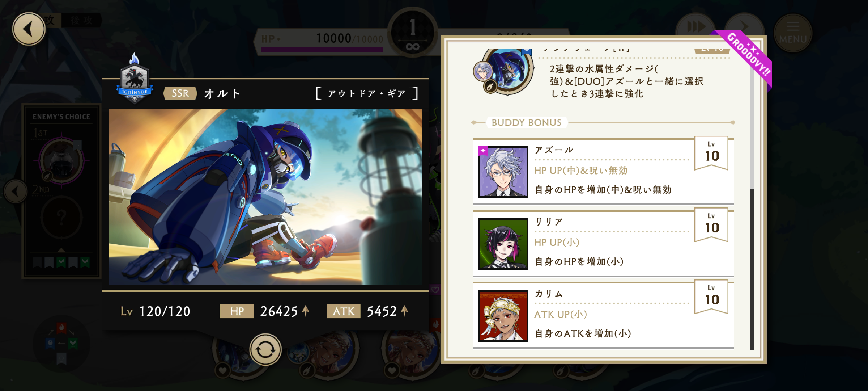Tap the enemy's 1st choice card

click(x=61, y=160)
